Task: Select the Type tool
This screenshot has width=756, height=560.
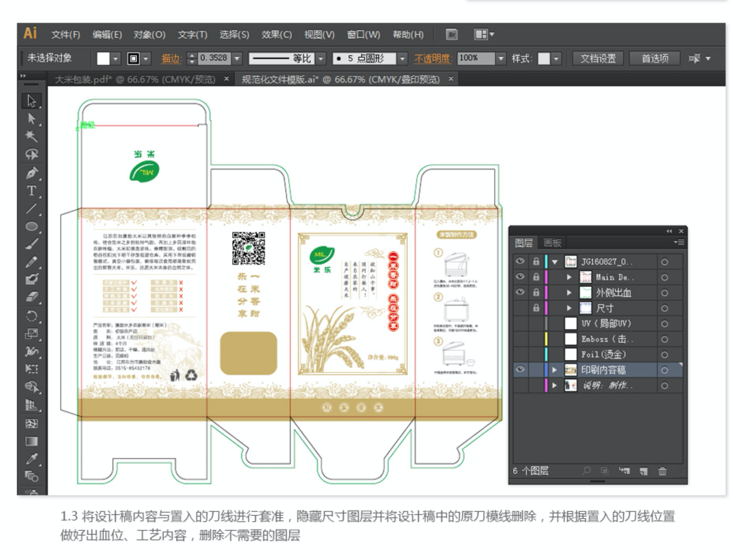Action: [x=32, y=191]
